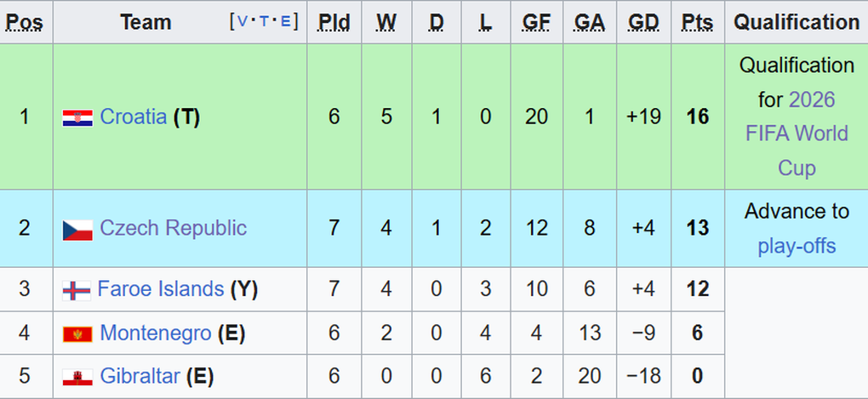Image resolution: width=868 pixels, height=399 pixels.
Task: Follow the play-offs link
Action: (797, 246)
